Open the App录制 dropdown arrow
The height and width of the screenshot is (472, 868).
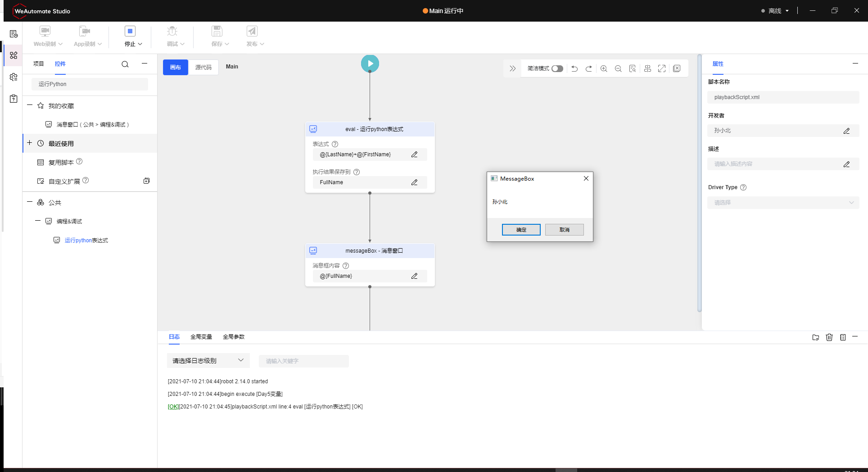click(x=99, y=44)
